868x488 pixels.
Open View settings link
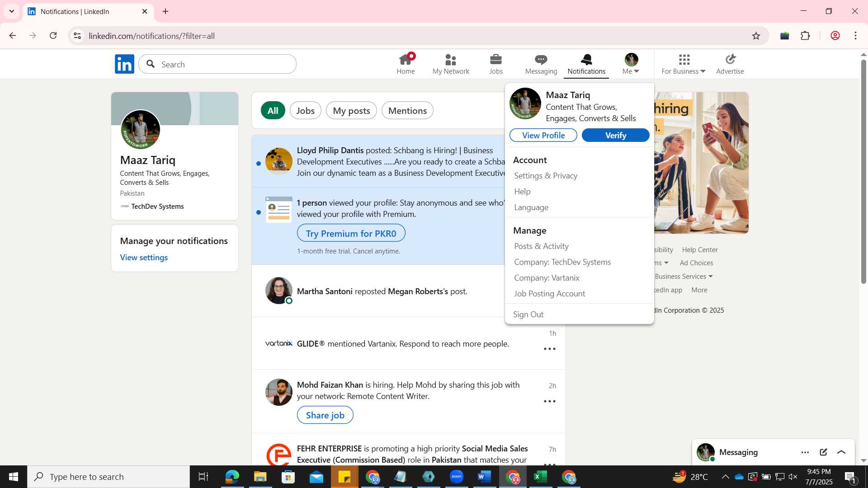tap(144, 257)
